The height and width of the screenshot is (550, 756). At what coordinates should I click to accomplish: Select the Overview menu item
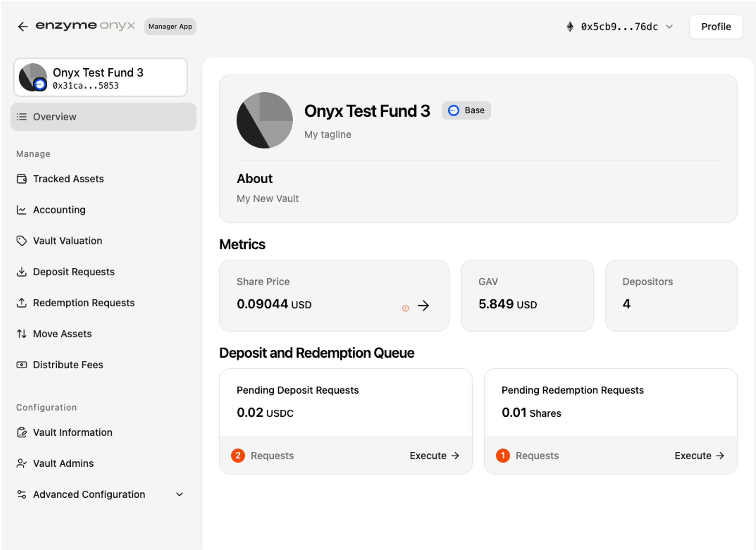(103, 117)
